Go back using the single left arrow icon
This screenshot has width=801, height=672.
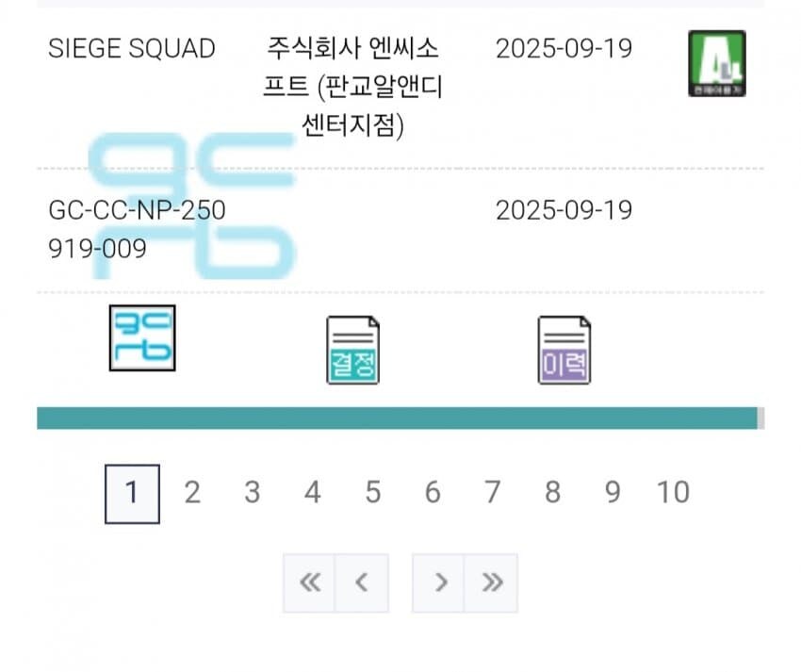click(x=364, y=582)
